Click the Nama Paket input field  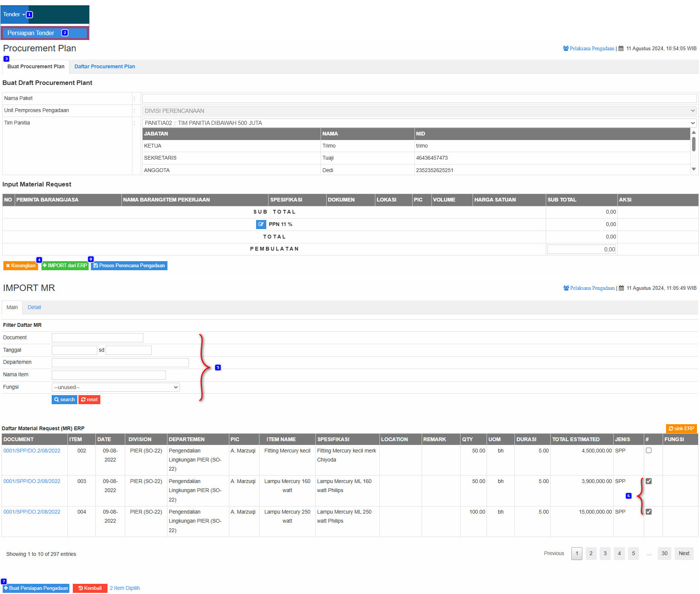(419, 98)
